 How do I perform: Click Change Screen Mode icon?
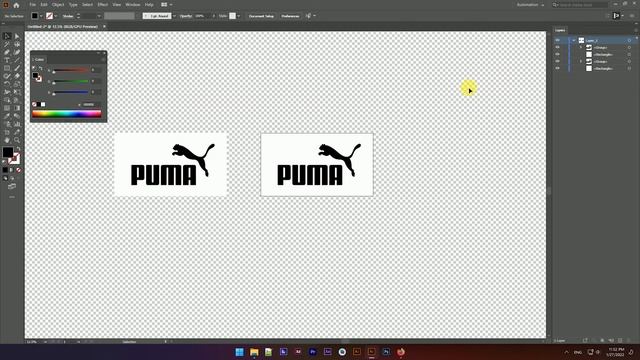[12, 186]
